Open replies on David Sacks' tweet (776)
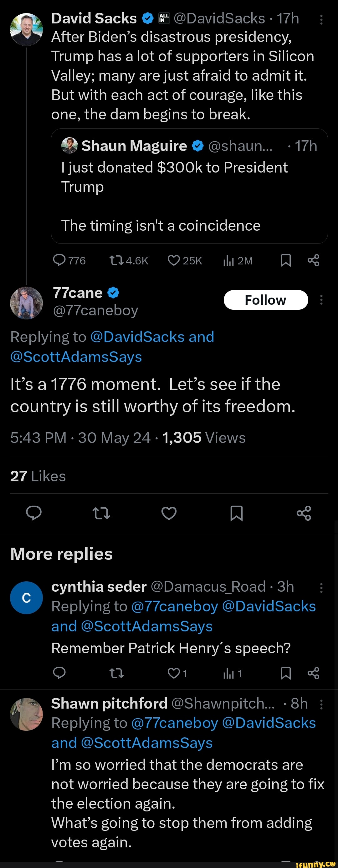This screenshot has width=338, height=868. [x=60, y=260]
